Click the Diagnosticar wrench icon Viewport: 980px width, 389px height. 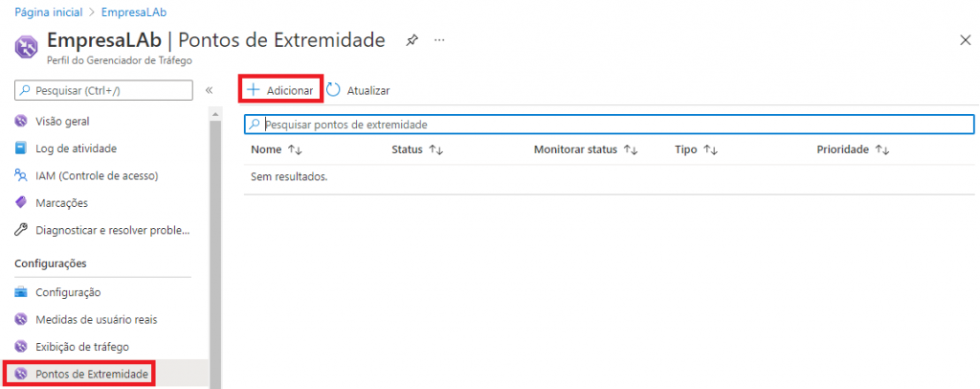point(21,230)
